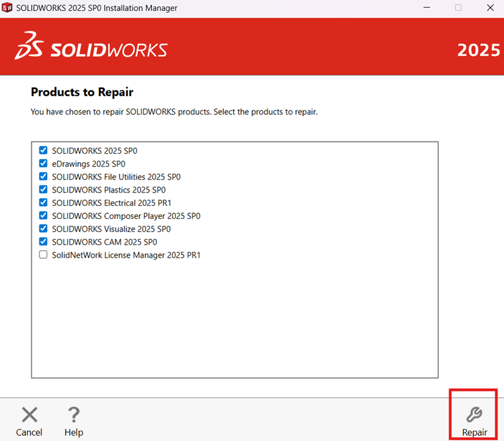
Task: Close the Installation Manager window
Action: point(488,8)
